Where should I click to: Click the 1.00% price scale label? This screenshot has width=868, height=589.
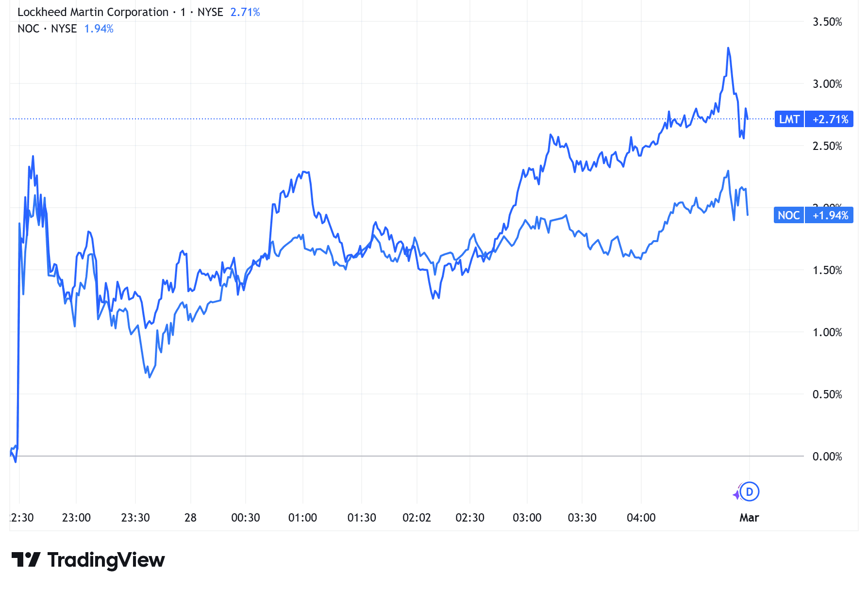(827, 332)
